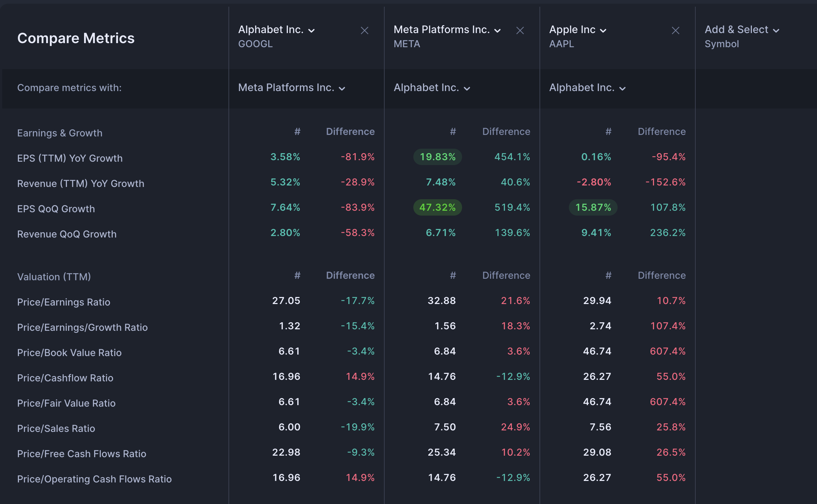Open the Add & Select symbol dropdown
This screenshot has width=817, height=504.
pyautogui.click(x=742, y=30)
